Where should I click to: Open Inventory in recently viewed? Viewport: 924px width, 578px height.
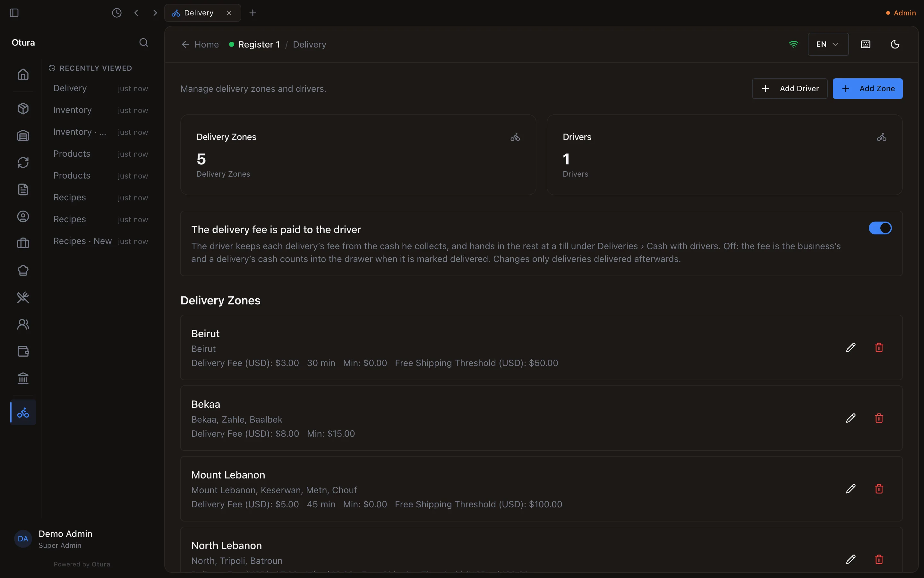[100, 110]
